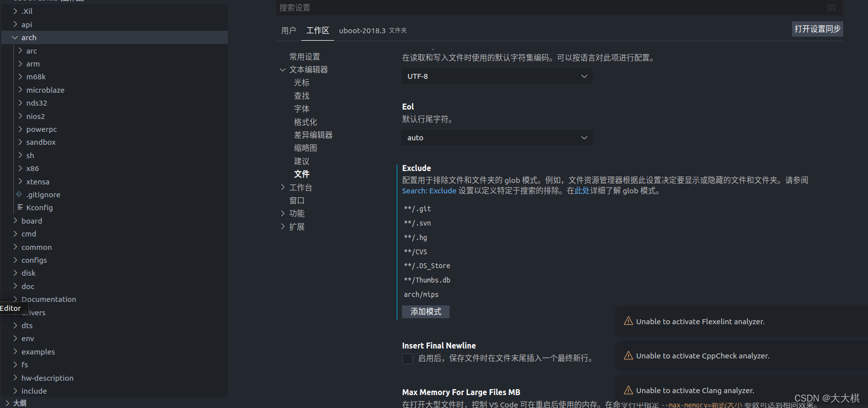The image size is (868, 408).
Task: Collapse the 文本编辑器 settings section
Action: [x=283, y=69]
